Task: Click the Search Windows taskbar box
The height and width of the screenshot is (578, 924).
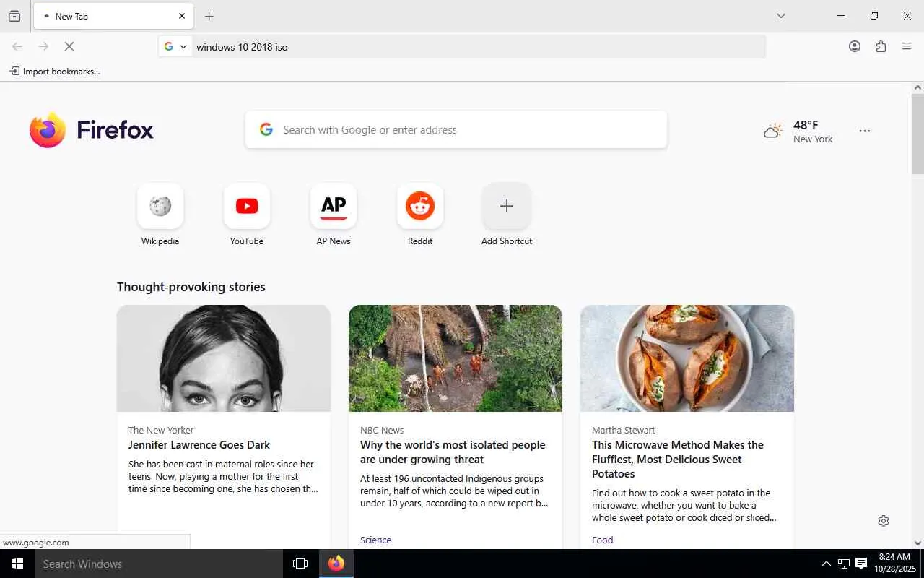Action: [159, 564]
